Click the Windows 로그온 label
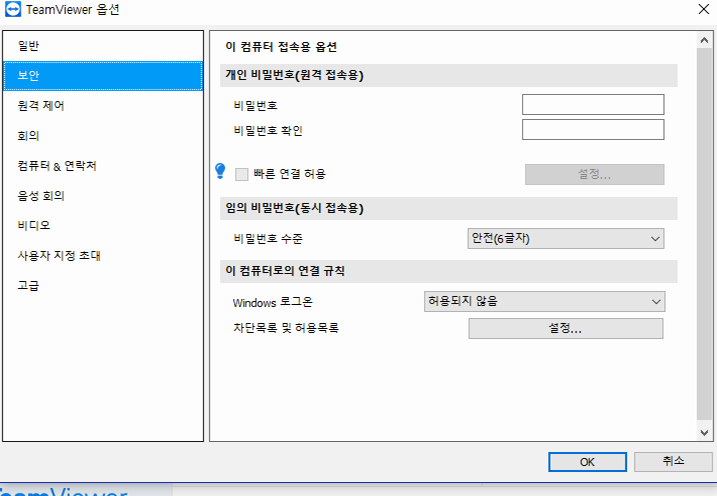717x496 pixels. point(273,302)
